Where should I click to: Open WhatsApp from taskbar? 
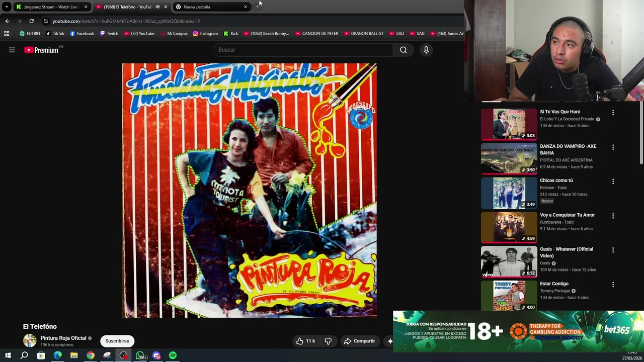140,355
